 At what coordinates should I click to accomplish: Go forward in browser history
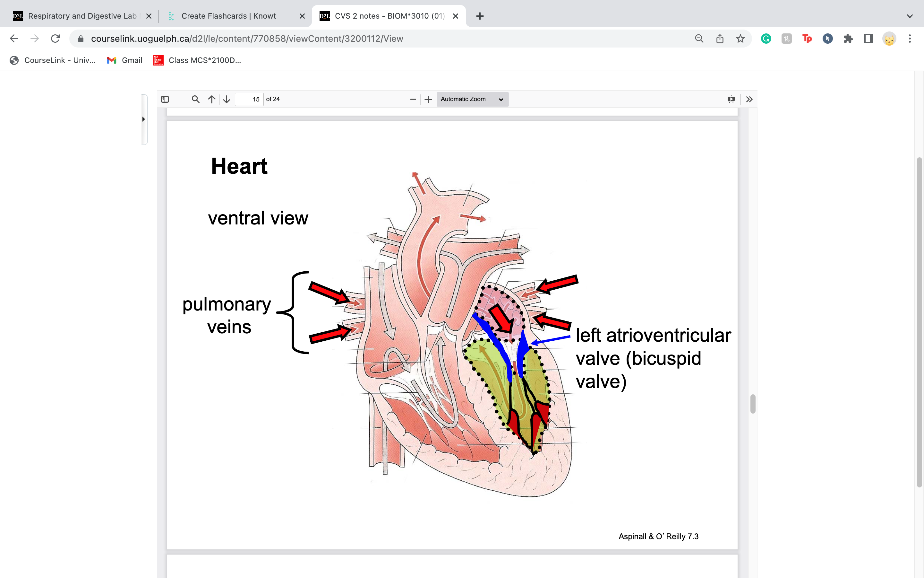(35, 39)
